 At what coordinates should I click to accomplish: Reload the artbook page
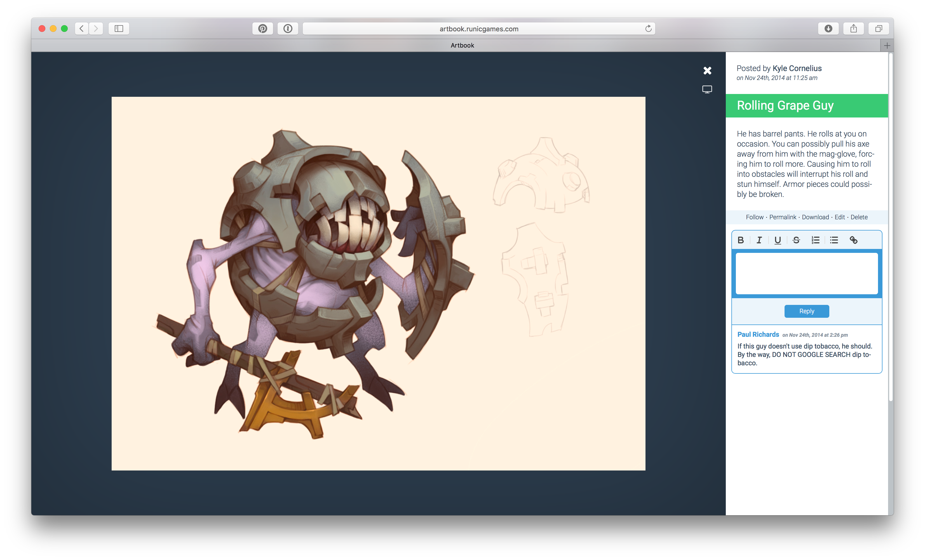click(648, 29)
